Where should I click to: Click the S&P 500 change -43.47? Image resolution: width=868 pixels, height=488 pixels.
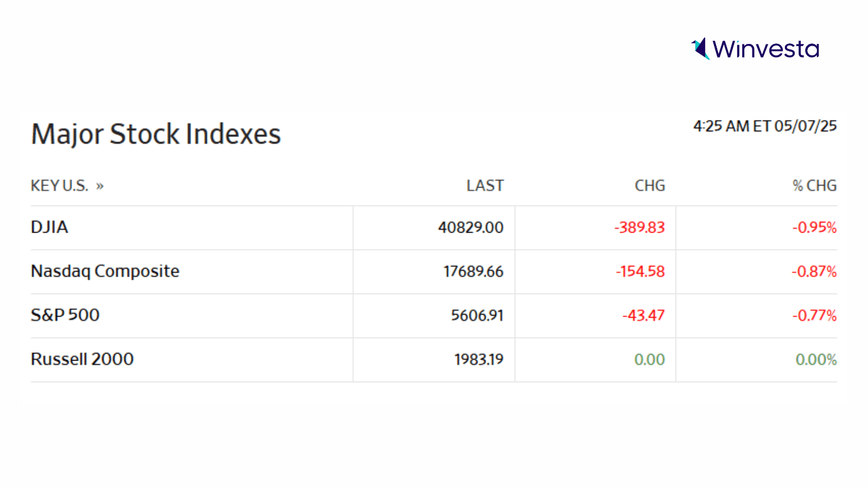pos(643,315)
